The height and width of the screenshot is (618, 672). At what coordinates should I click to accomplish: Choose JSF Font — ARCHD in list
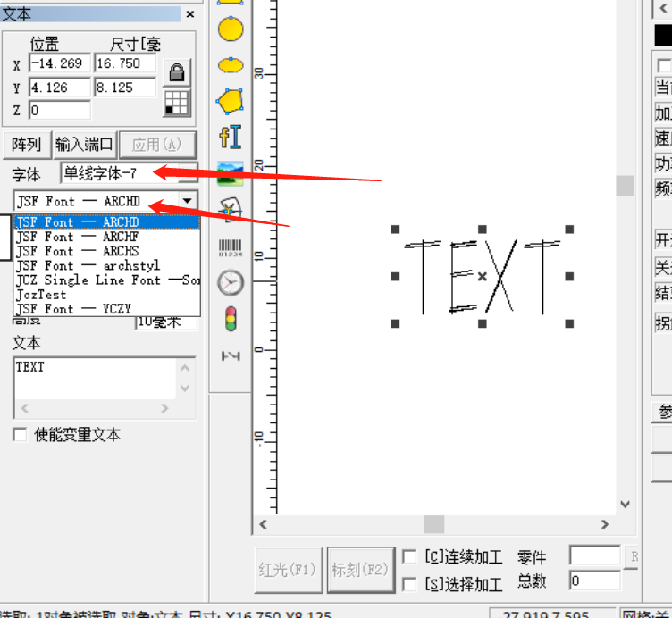pyautogui.click(x=107, y=221)
